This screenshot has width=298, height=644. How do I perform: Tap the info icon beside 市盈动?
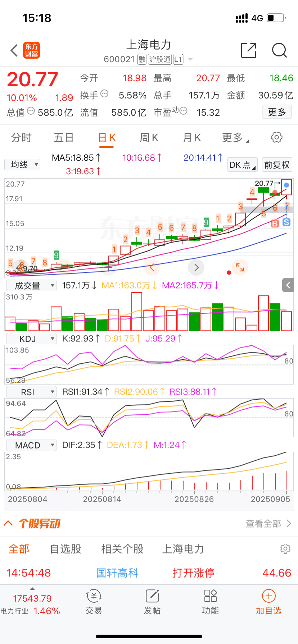183,111
